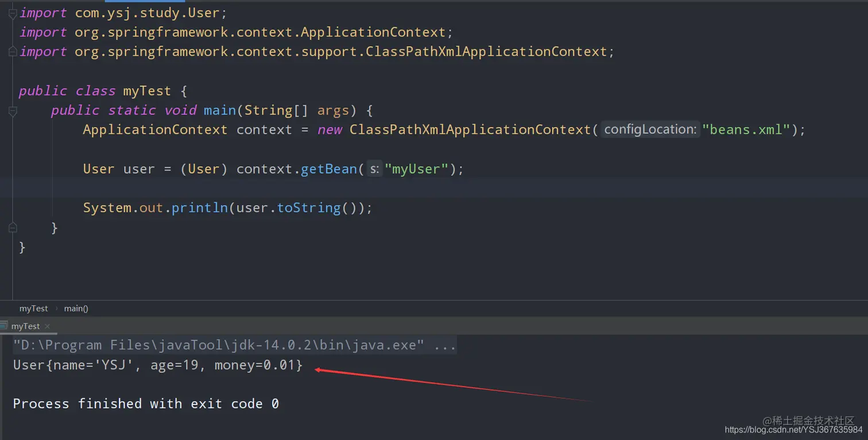Click the class name myTest in its declaration
The height and width of the screenshot is (440, 868).
[x=147, y=91]
